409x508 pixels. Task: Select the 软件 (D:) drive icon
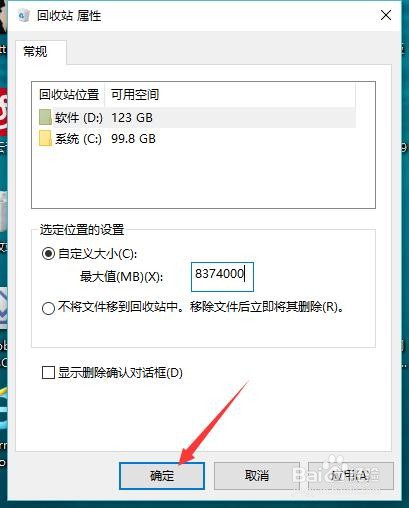click(x=45, y=117)
